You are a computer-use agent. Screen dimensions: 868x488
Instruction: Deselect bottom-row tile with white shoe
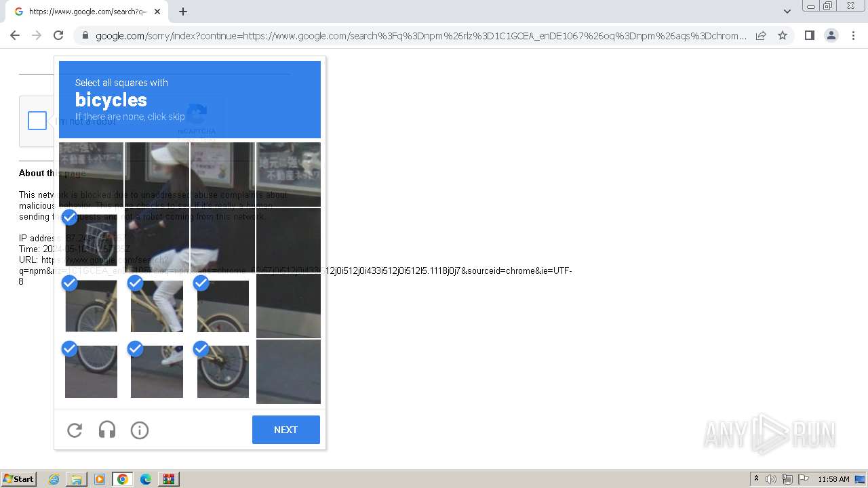(x=157, y=371)
